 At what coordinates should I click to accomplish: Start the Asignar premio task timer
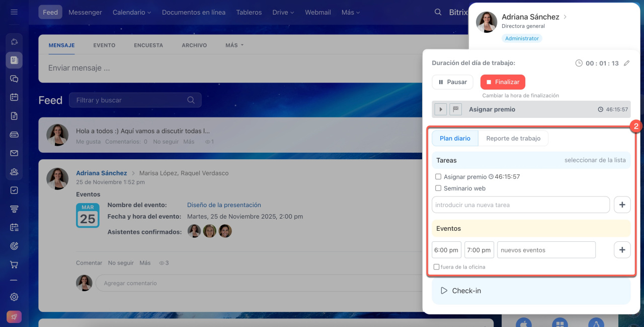(x=440, y=109)
